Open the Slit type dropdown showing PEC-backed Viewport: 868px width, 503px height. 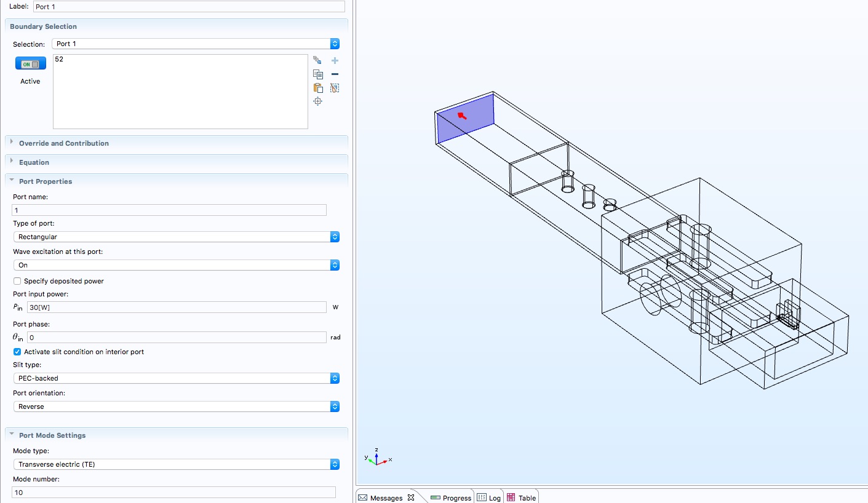(x=176, y=378)
